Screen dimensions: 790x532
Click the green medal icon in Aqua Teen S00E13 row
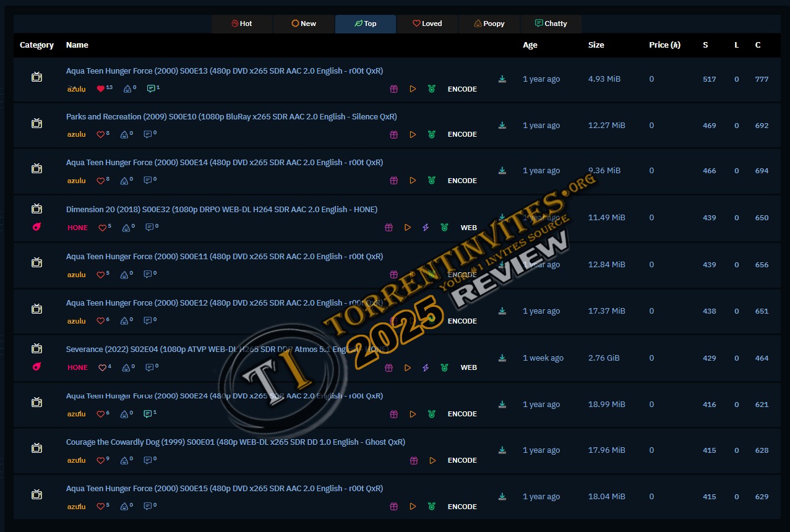431,89
